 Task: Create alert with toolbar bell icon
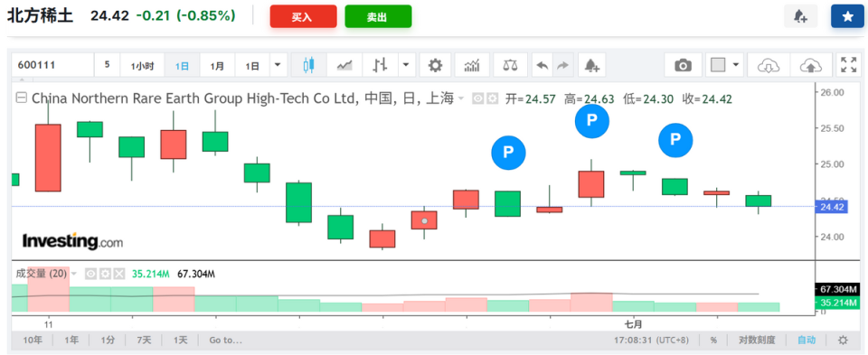(592, 65)
